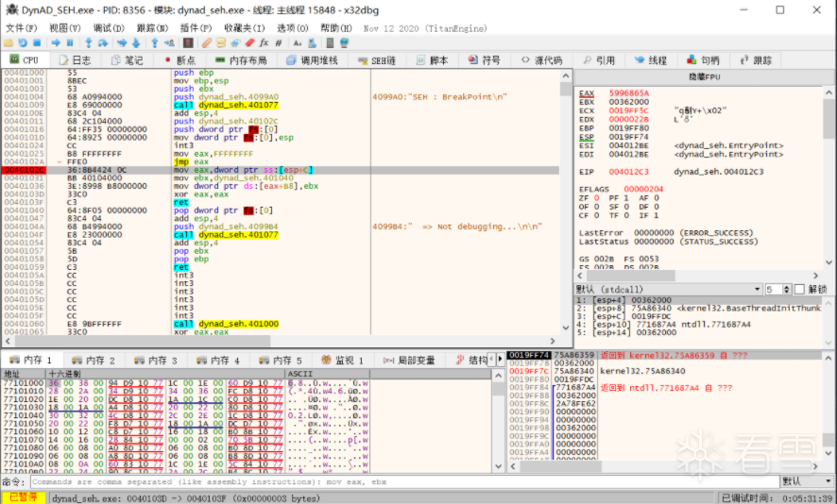This screenshot has width=837, height=504.
Task: Open the 跟踪(N) menu
Action: tap(152, 28)
